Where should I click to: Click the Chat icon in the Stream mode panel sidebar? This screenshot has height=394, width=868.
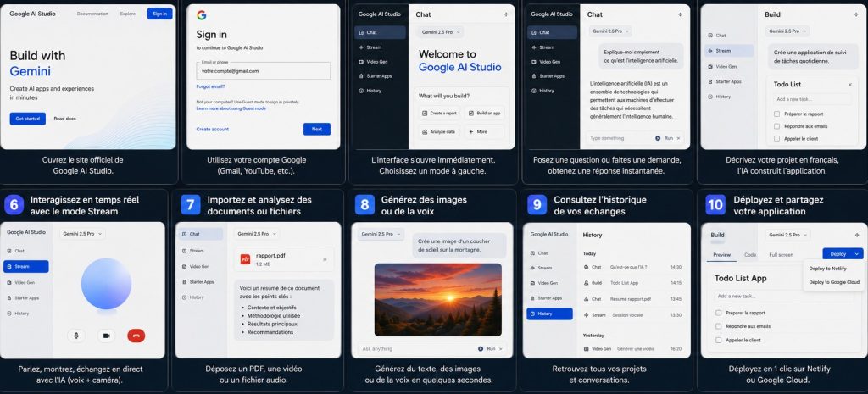[x=8, y=251]
